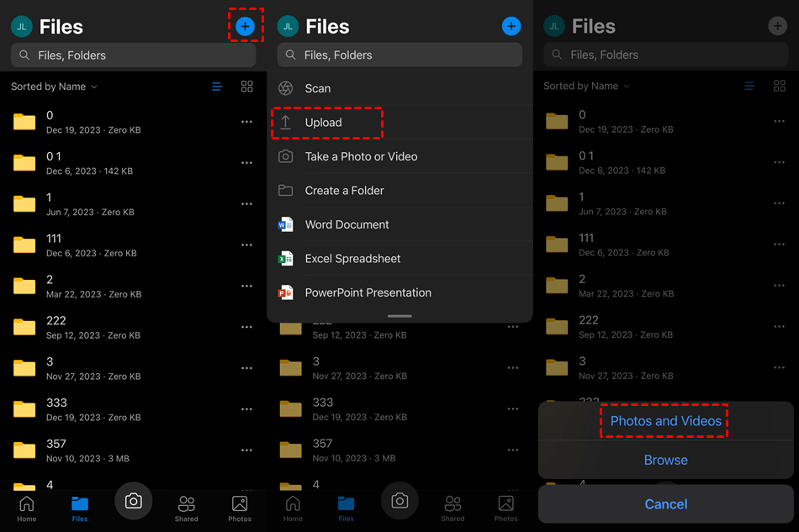This screenshot has height=532, width=799.
Task: Open Sorted by Name dropdown in right screen
Action: click(x=586, y=86)
